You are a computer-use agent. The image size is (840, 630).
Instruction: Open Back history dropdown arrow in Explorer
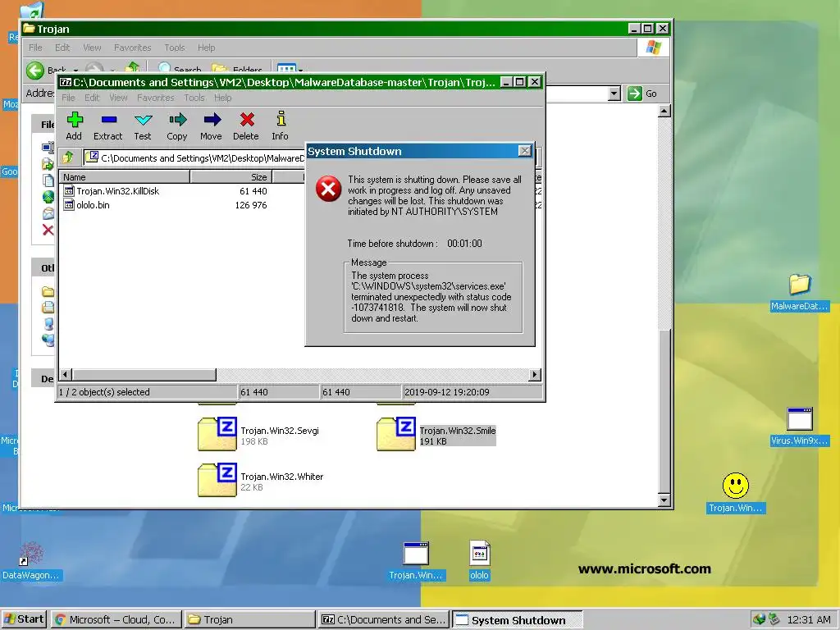(x=75, y=71)
